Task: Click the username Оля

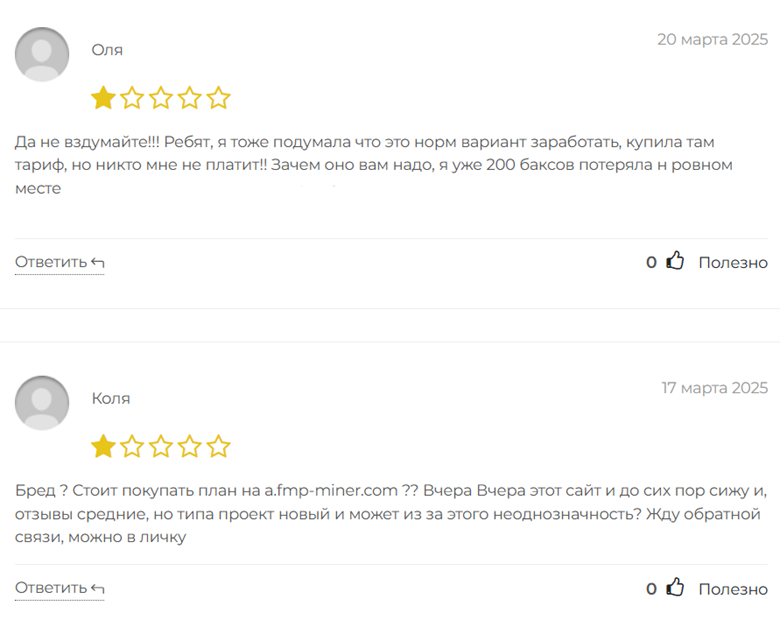Action: click(x=107, y=50)
